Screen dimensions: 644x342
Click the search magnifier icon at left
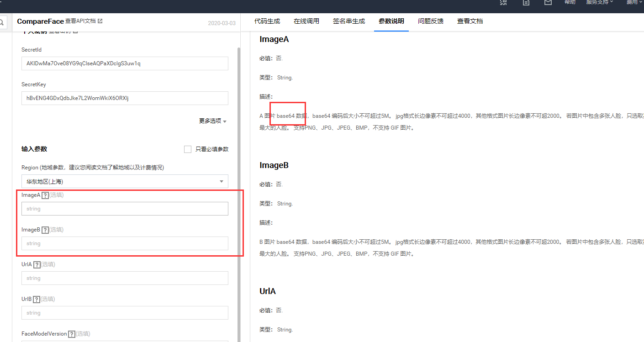(x=2, y=22)
